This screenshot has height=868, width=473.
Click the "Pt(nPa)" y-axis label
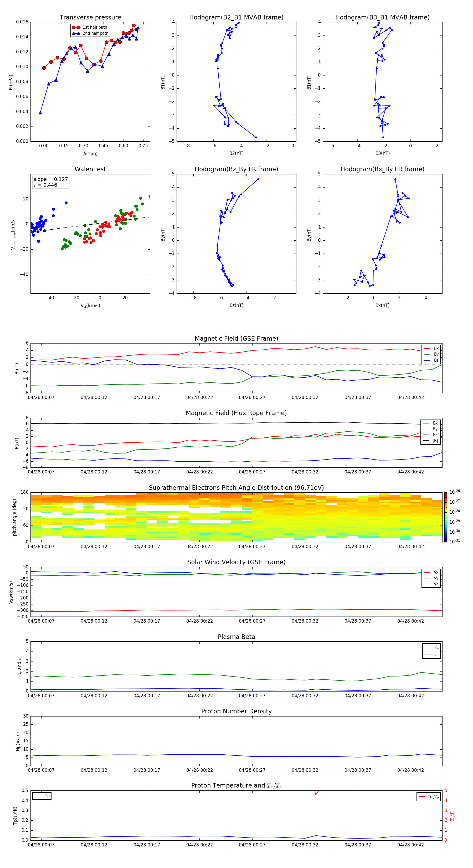click(x=11, y=82)
